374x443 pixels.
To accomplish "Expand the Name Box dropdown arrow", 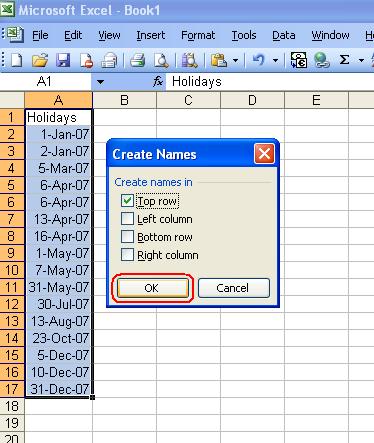I will tap(100, 82).
